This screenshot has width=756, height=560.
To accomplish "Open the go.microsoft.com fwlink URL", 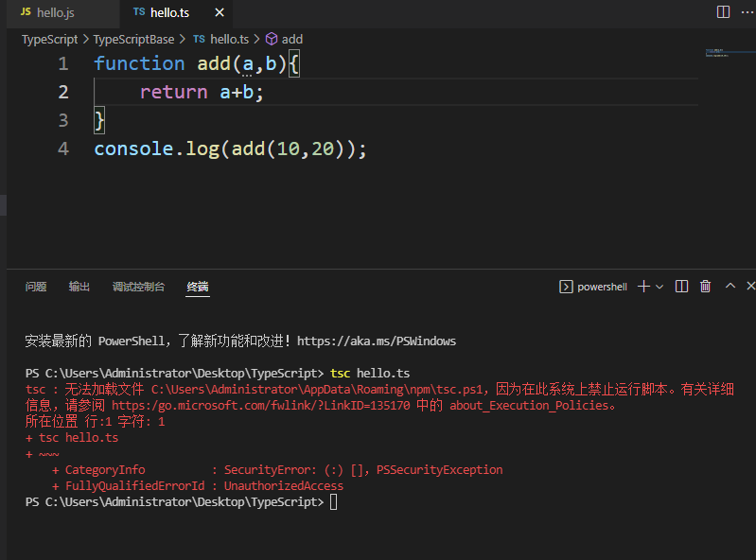I will [261, 405].
